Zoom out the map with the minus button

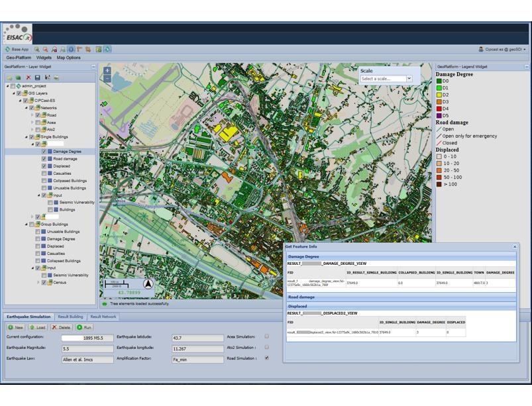pos(107,79)
